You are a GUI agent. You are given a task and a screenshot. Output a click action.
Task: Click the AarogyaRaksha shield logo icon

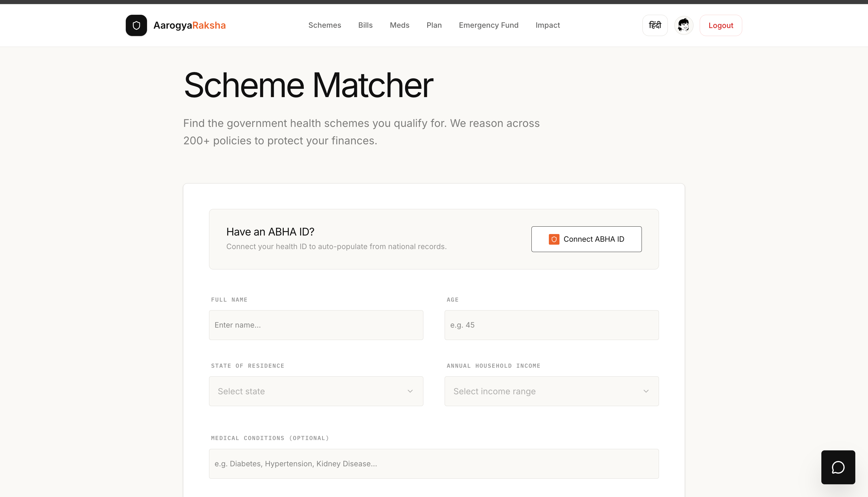136,25
